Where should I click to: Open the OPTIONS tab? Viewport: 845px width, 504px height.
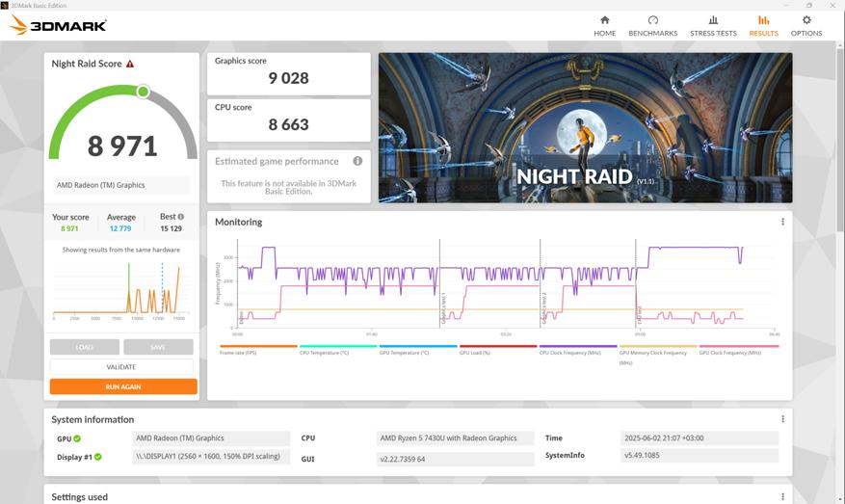click(x=806, y=26)
